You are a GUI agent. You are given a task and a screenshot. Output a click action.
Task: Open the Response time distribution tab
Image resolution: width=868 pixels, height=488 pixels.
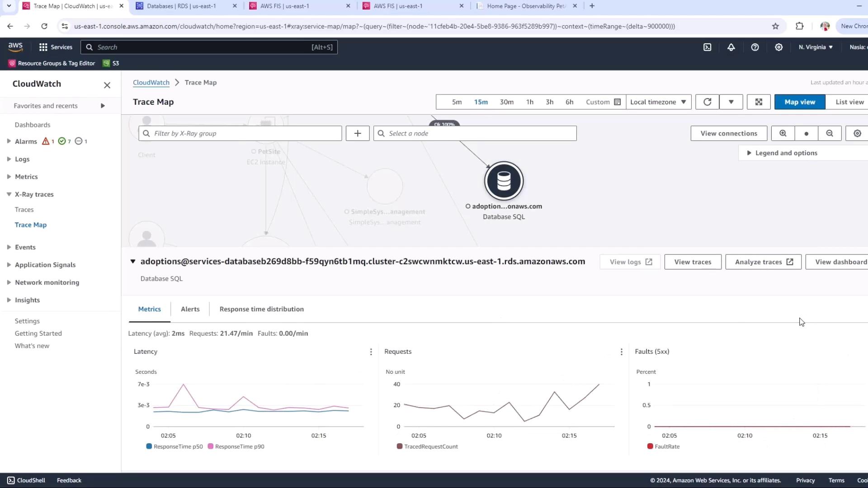[261, 310]
